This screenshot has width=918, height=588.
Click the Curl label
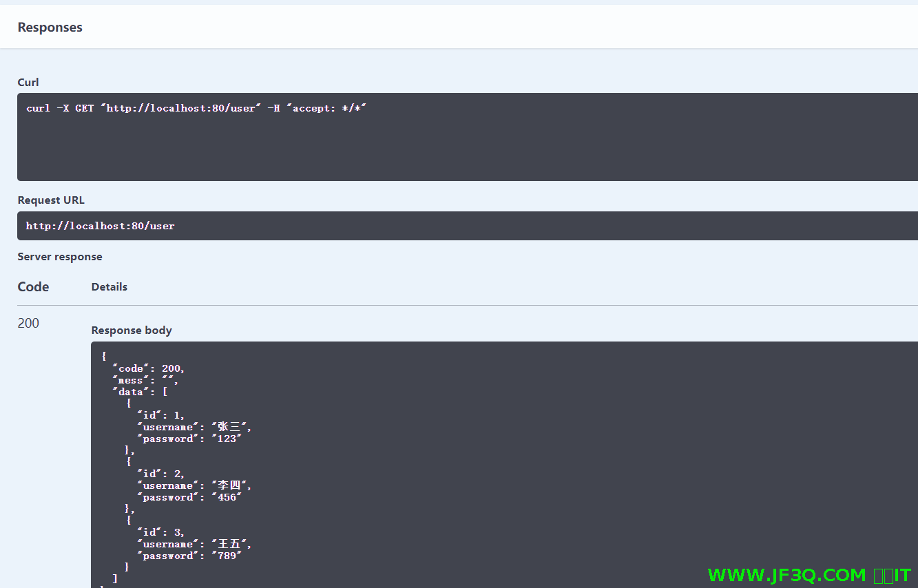click(x=28, y=82)
